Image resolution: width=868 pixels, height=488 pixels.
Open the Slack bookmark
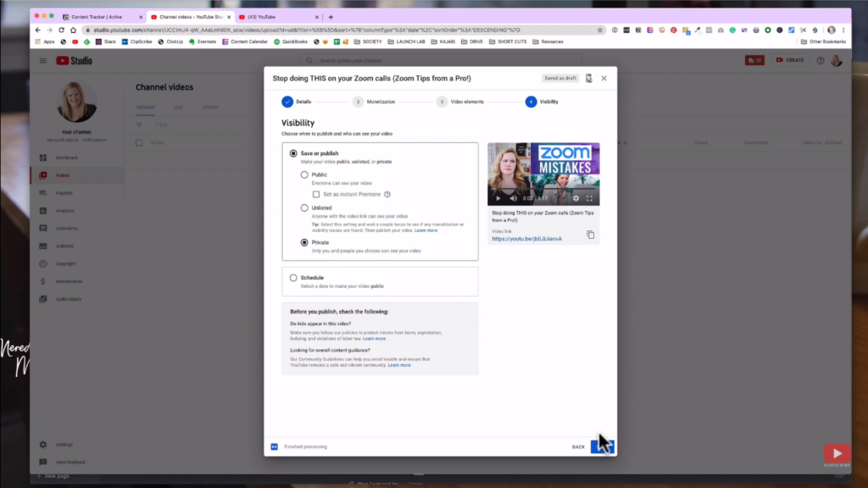click(106, 42)
